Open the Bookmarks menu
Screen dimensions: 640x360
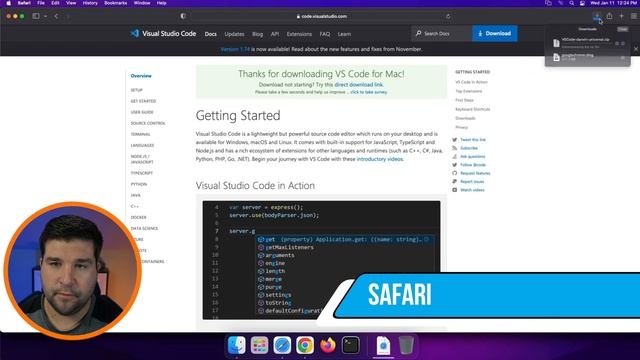point(116,3)
